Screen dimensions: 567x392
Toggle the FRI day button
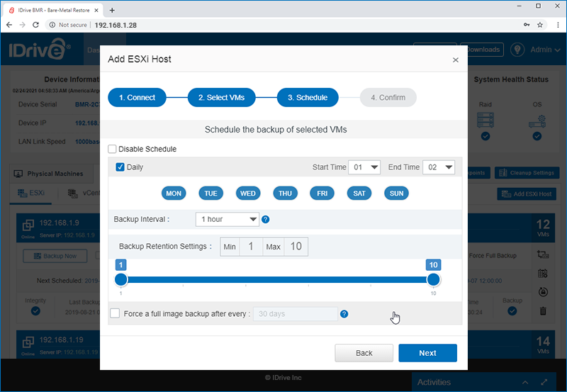pos(322,193)
